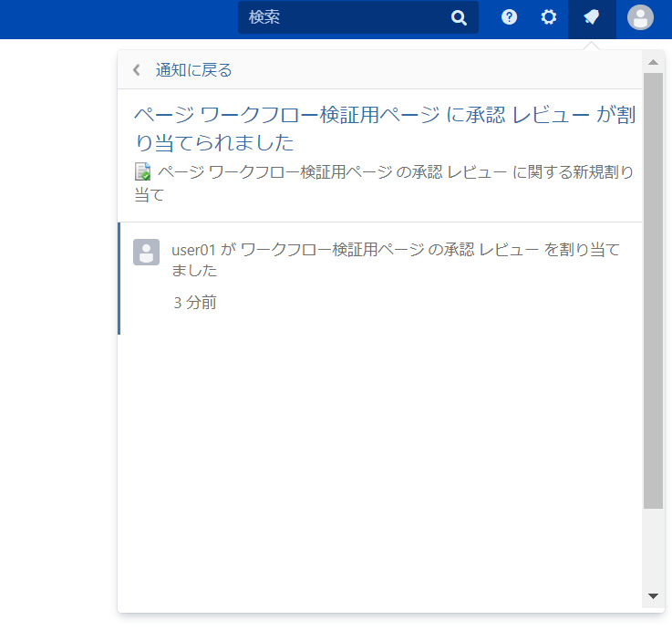Click the scrollbar up arrow
Screen dimensions: 672x641
click(x=653, y=62)
